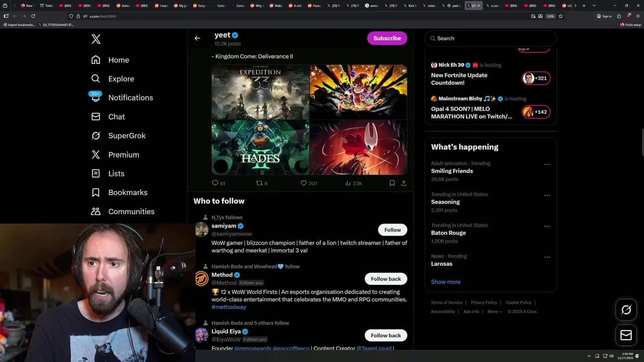Open a new browser tab with plus
The image size is (644, 362).
pos(584,6)
